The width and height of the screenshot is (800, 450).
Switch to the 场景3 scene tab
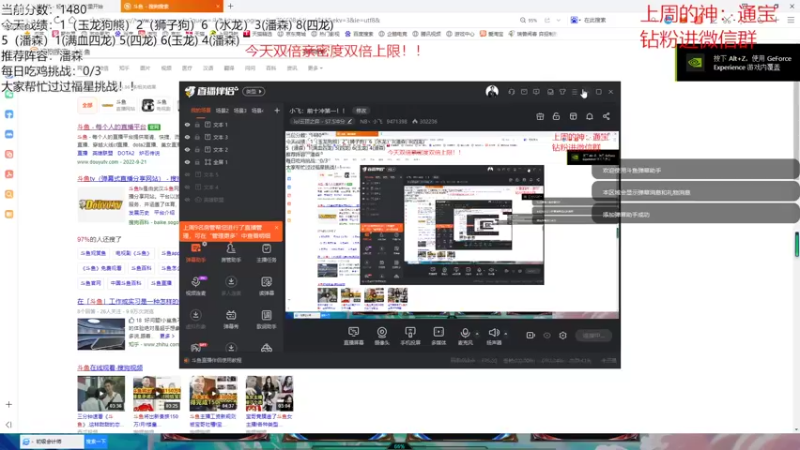[240, 110]
